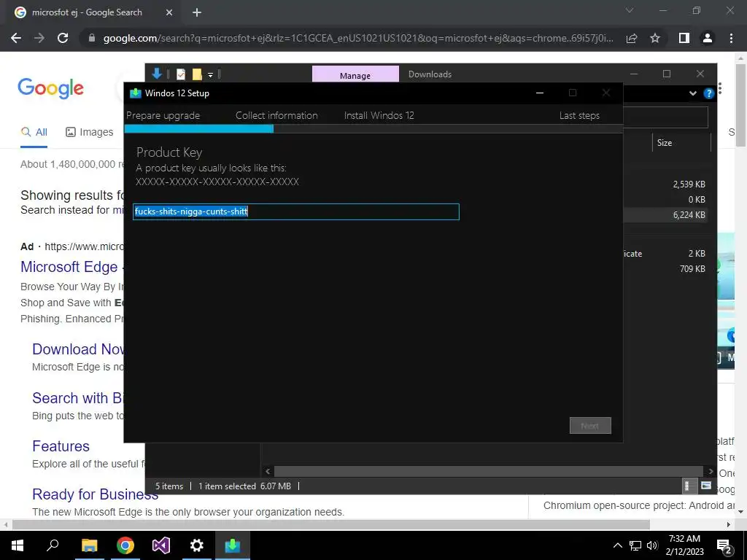Select the All tab in Google results

34,132
